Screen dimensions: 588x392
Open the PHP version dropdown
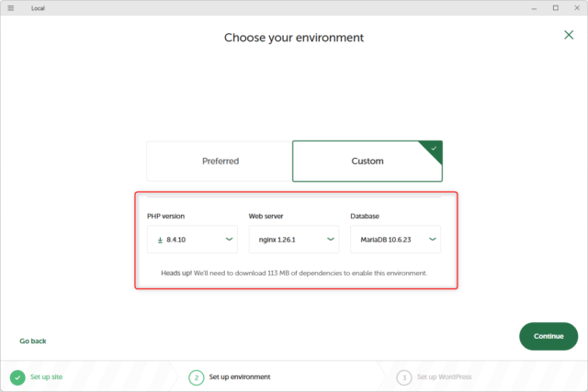click(191, 240)
